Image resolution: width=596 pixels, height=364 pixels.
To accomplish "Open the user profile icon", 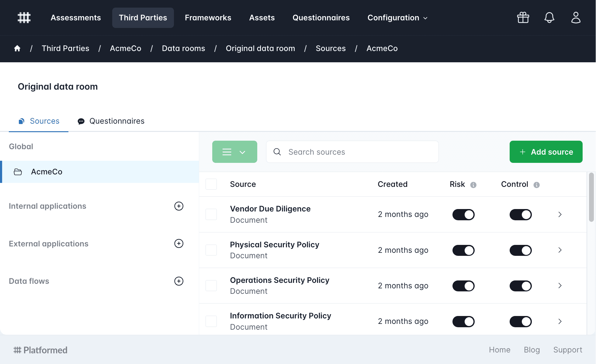I will 576,18.
